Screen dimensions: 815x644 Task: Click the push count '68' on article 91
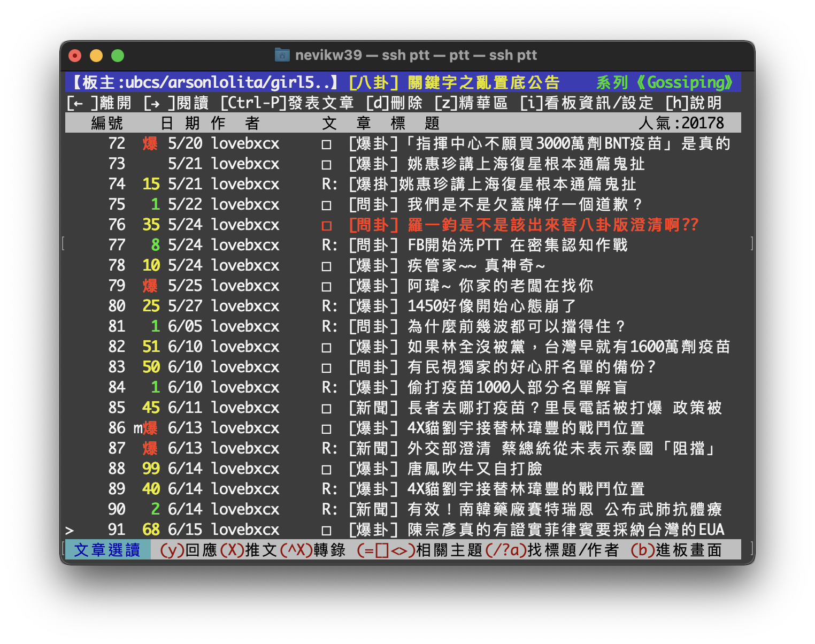151,530
